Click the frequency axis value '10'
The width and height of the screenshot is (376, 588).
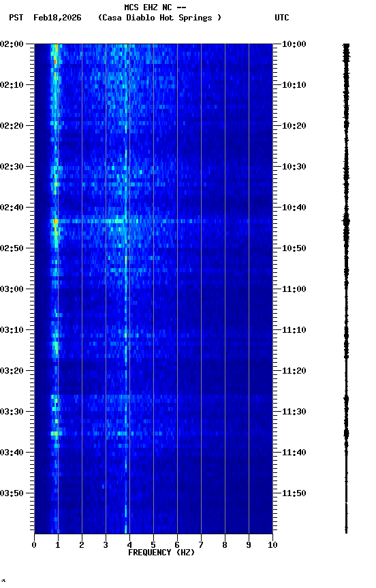(272, 545)
